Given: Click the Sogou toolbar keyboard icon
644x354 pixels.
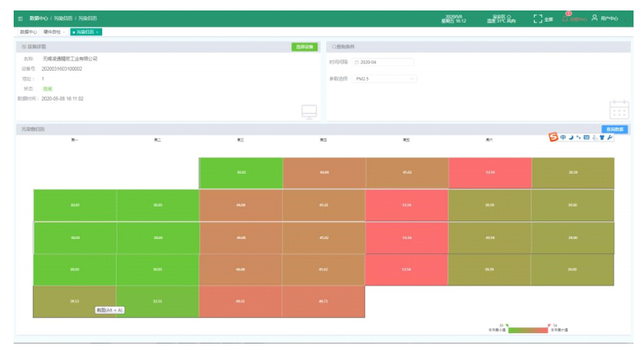Looking at the screenshot, I should (x=587, y=137).
